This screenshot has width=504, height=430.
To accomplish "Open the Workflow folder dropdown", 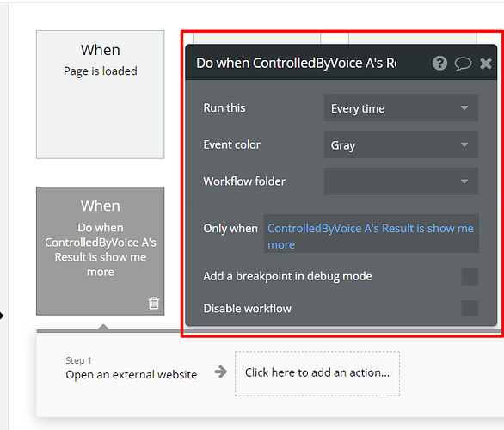I will (x=401, y=181).
